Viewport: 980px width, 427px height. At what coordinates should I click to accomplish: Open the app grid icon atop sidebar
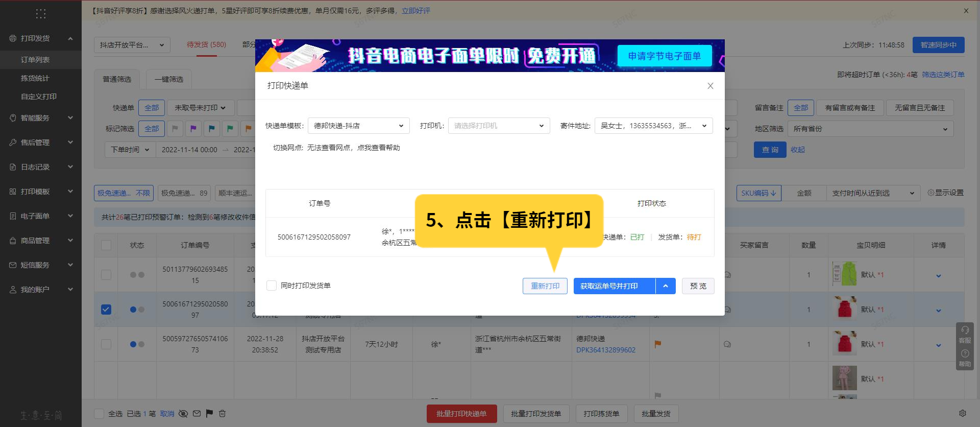point(41,14)
